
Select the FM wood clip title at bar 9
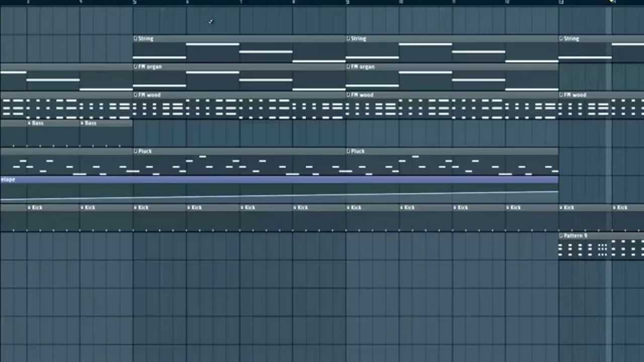[x=362, y=95]
